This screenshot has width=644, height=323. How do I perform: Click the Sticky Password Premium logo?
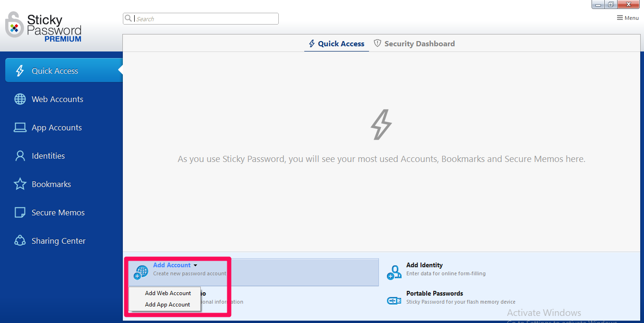[43, 27]
